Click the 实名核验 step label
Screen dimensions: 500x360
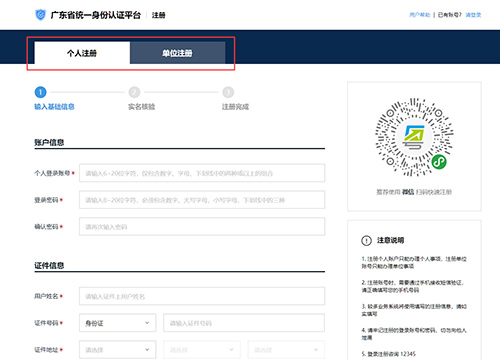142,107
